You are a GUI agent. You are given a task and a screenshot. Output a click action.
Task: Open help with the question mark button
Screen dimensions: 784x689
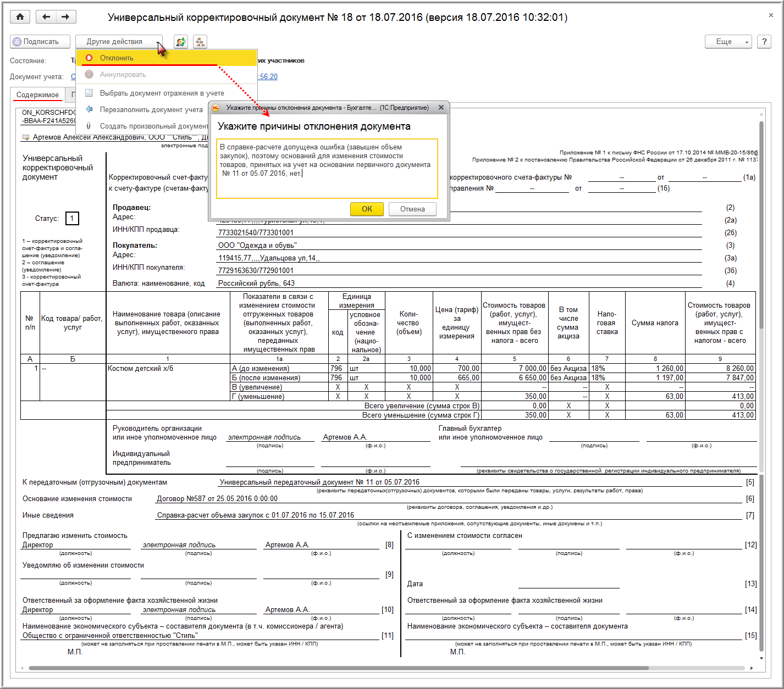764,42
